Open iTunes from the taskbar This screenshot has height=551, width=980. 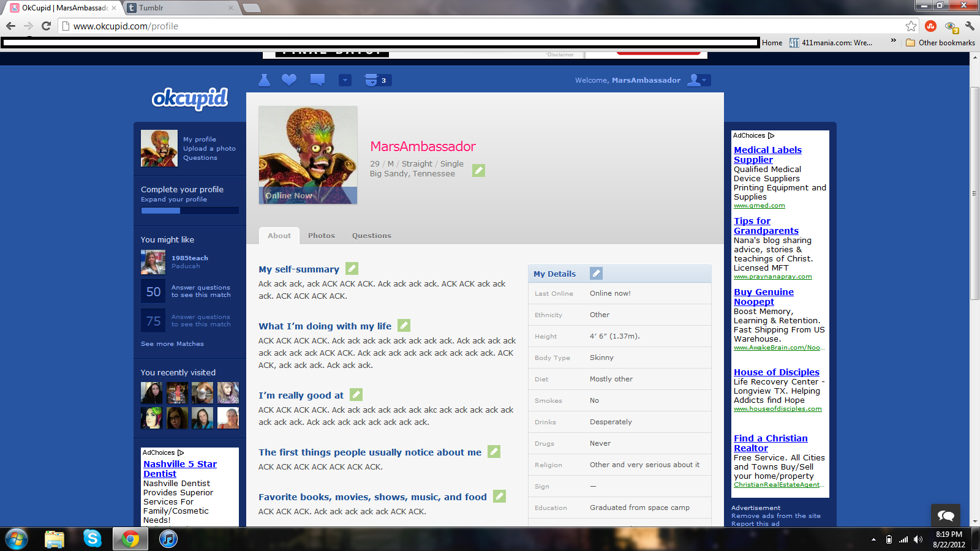pyautogui.click(x=168, y=539)
